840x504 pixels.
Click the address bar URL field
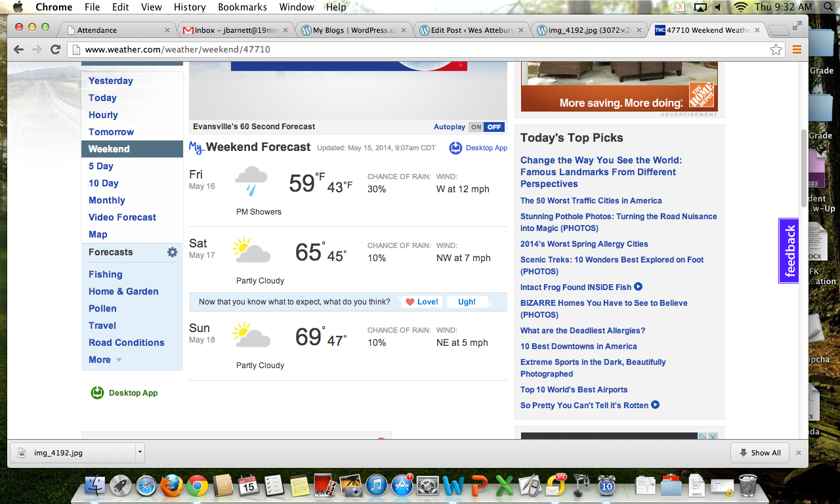(x=420, y=50)
